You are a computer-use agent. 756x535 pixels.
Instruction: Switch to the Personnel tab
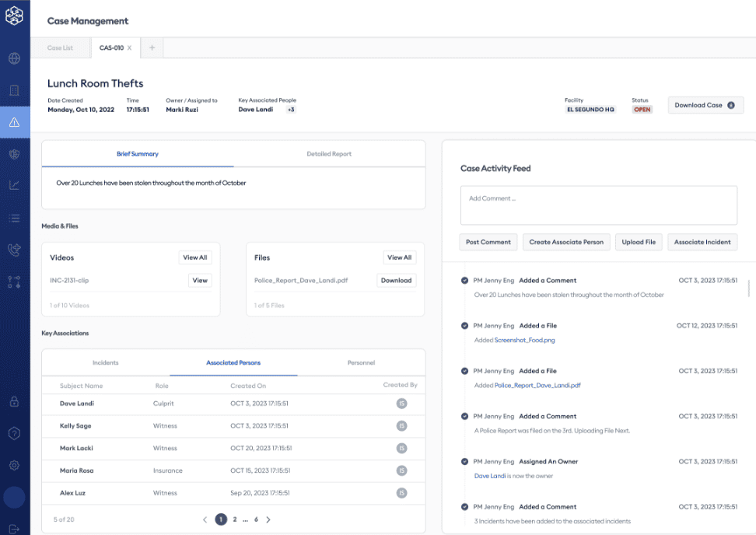point(361,362)
